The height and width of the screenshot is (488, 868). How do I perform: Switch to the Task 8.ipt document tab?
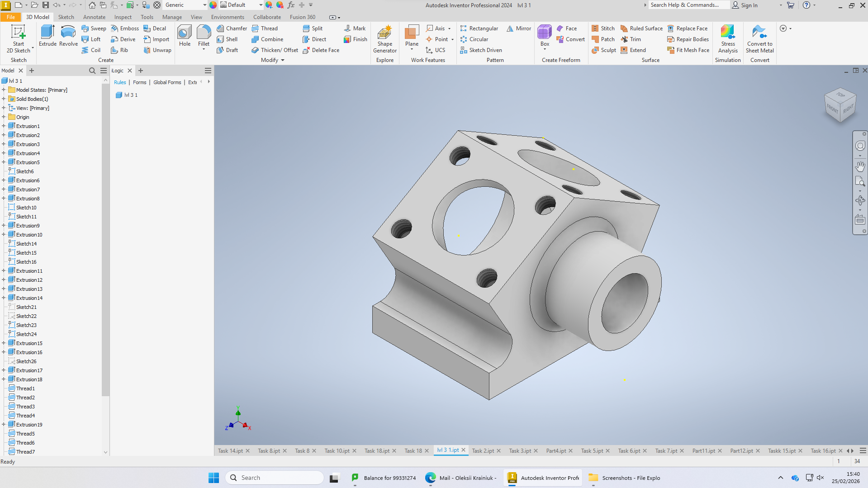tap(269, 451)
